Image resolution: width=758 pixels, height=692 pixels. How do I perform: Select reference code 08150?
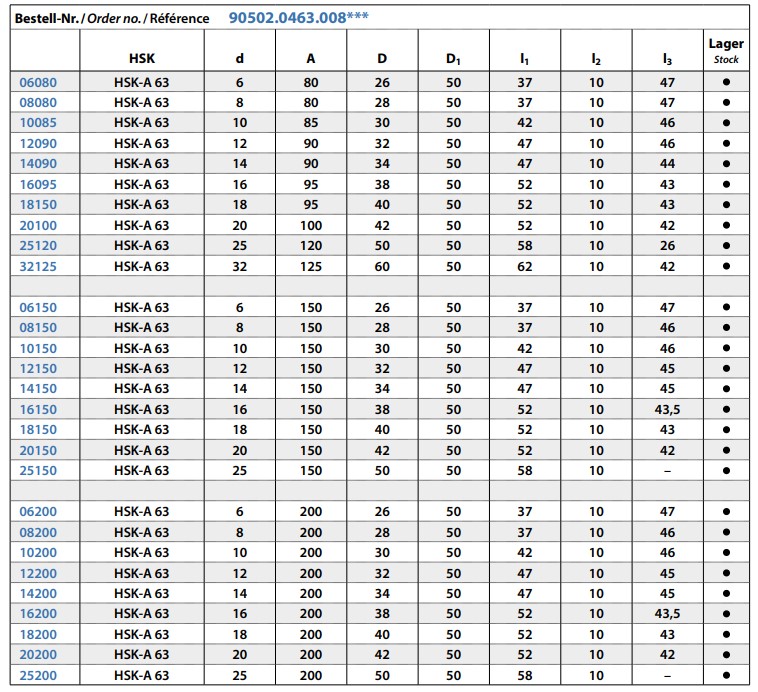[x=38, y=328]
